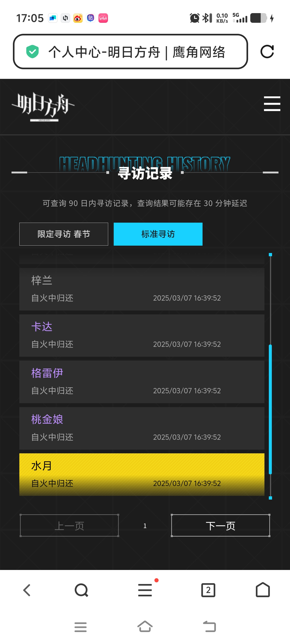Click the blue scrollbar thumb in records list
Image resolution: width=290 pixels, height=644 pixels.
coord(270,409)
